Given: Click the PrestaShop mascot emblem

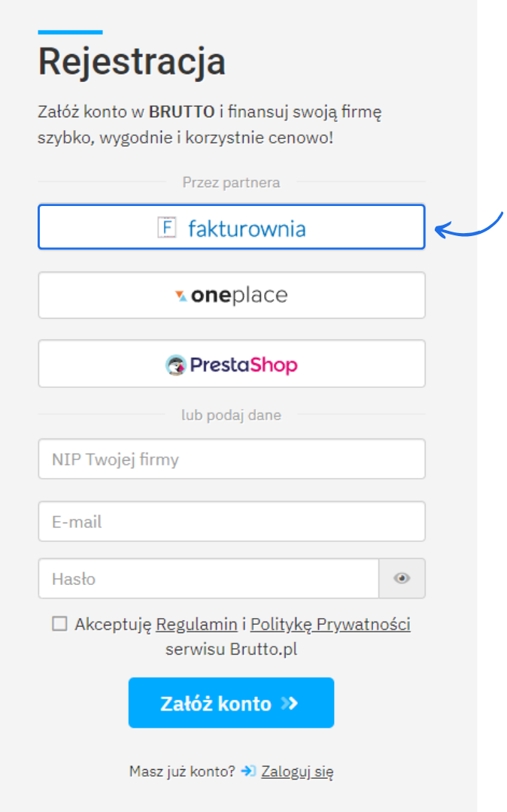Looking at the screenshot, I should click(176, 363).
